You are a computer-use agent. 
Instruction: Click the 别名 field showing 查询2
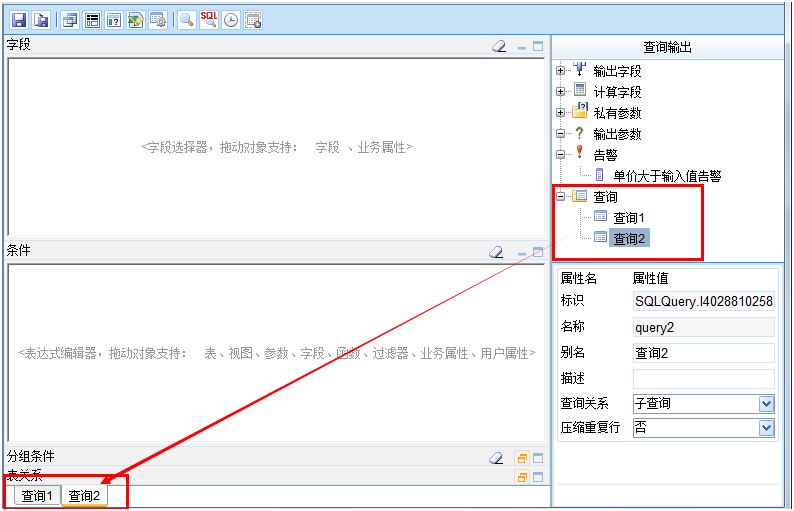point(703,353)
